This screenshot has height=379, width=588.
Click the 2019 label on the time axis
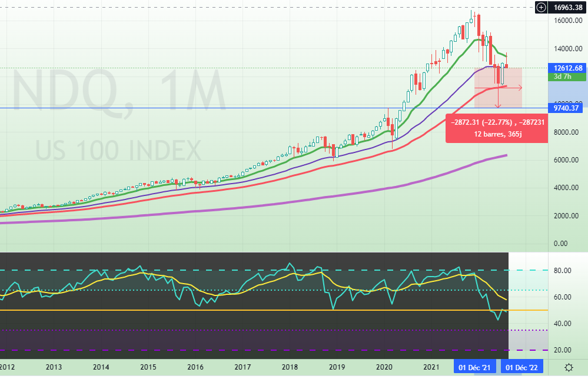click(x=337, y=367)
